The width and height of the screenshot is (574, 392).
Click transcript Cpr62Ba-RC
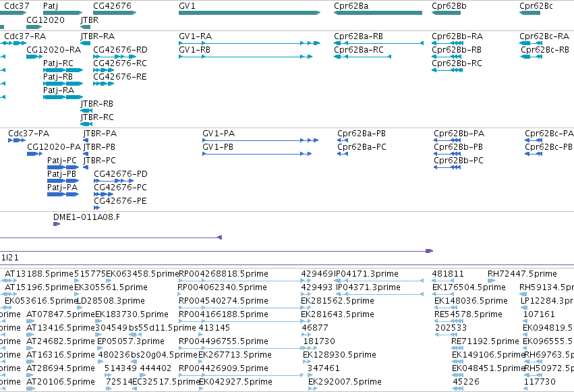(x=362, y=57)
